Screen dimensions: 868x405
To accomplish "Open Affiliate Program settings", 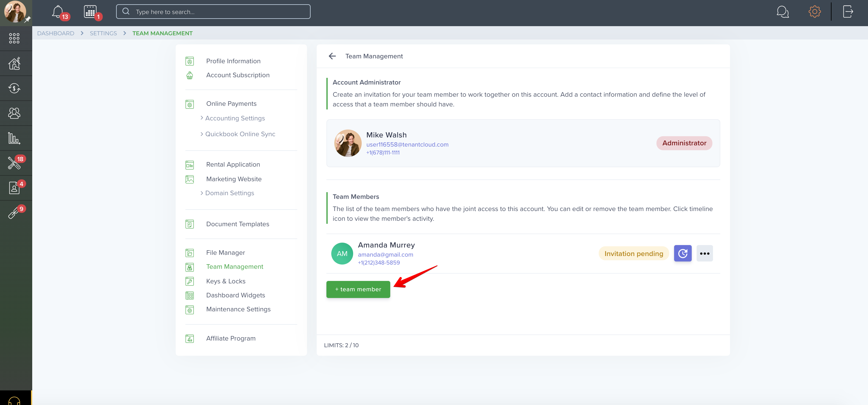I will [231, 338].
